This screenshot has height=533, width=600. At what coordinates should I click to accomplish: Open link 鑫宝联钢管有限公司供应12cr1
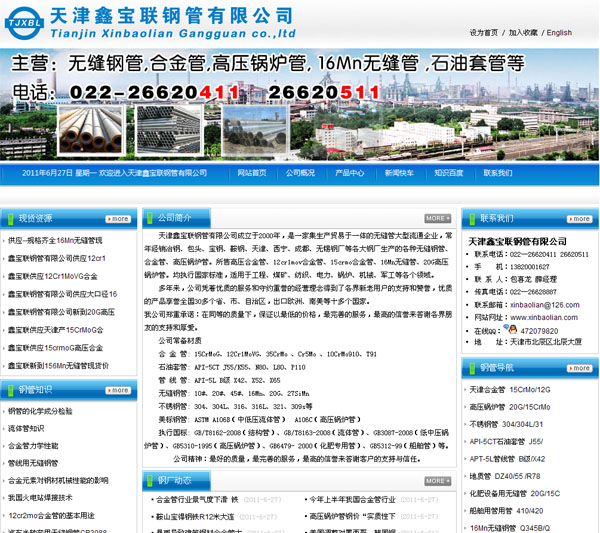click(x=57, y=259)
